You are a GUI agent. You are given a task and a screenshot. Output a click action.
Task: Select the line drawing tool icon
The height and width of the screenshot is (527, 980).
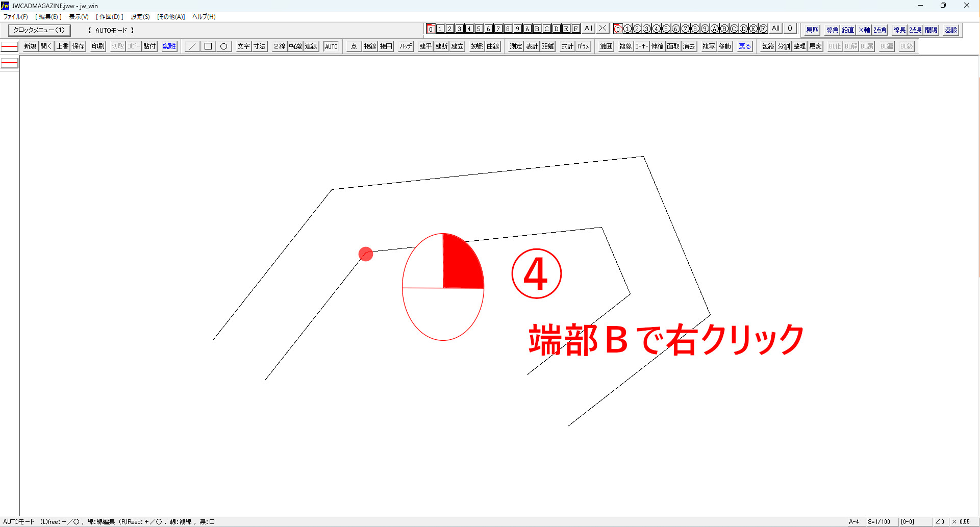tap(192, 46)
